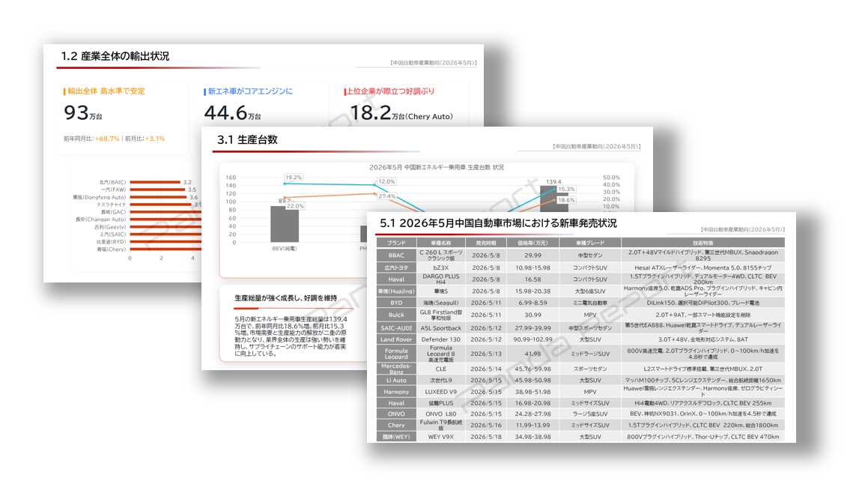Click the 車種グレード table column header

pos(590,243)
